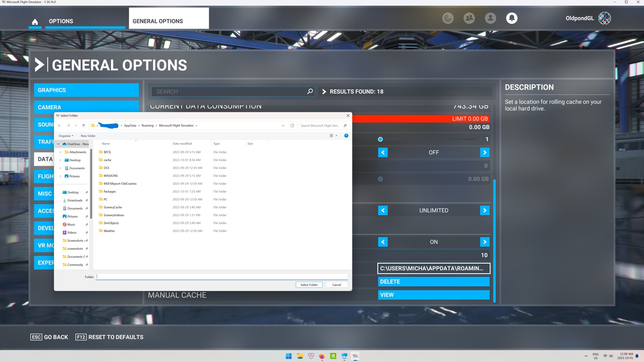The width and height of the screenshot is (644, 362).
Task: Open the MISC options category
Action: point(44,194)
